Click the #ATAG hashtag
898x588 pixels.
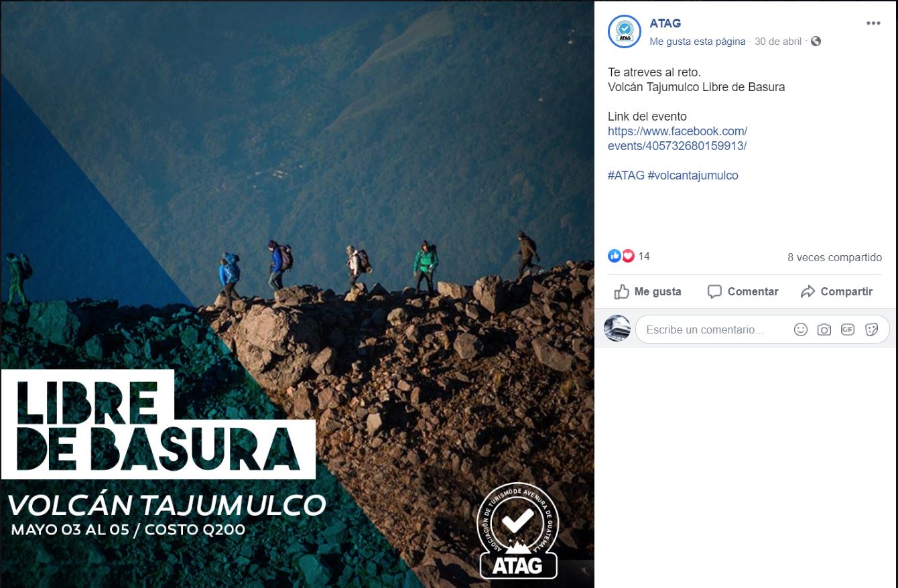point(626,175)
